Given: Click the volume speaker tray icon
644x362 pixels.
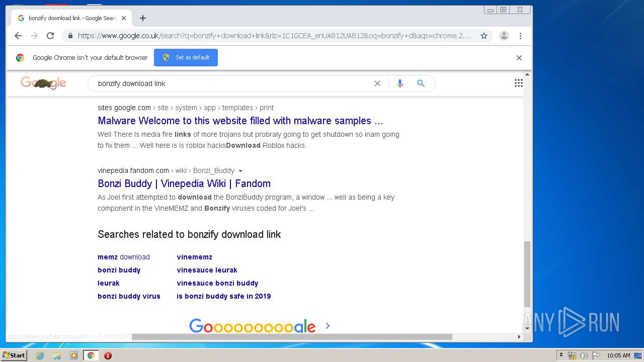Looking at the screenshot, I should coord(584,355).
